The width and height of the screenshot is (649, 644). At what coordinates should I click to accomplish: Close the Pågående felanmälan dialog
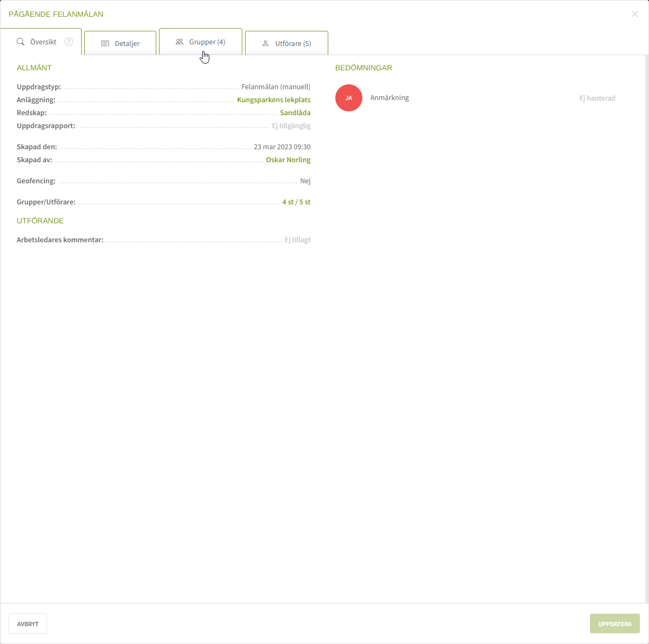point(635,14)
